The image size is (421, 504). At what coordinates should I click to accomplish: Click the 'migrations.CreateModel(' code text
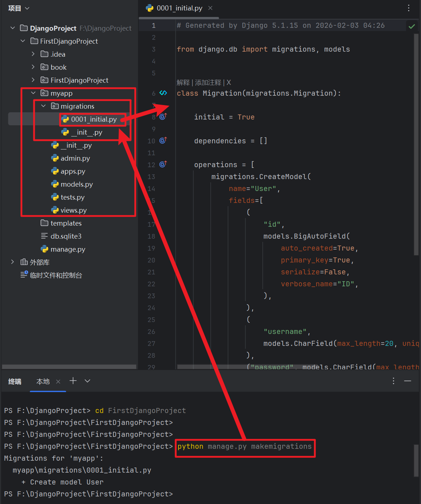tap(261, 177)
